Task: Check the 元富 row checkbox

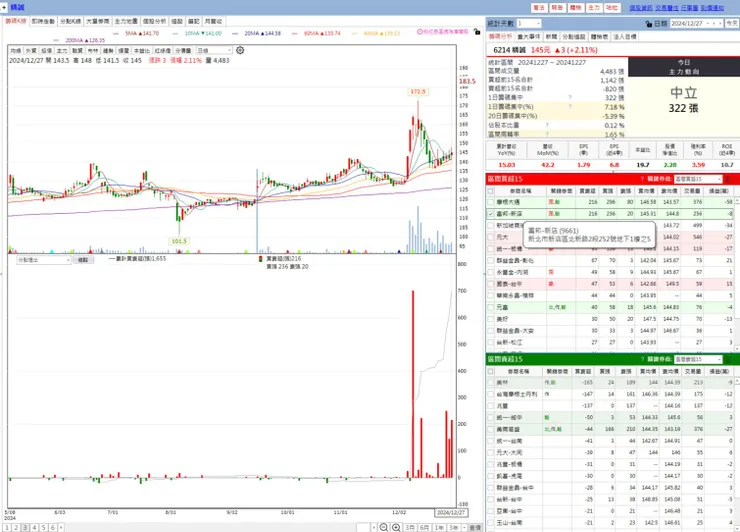Action: click(x=491, y=307)
